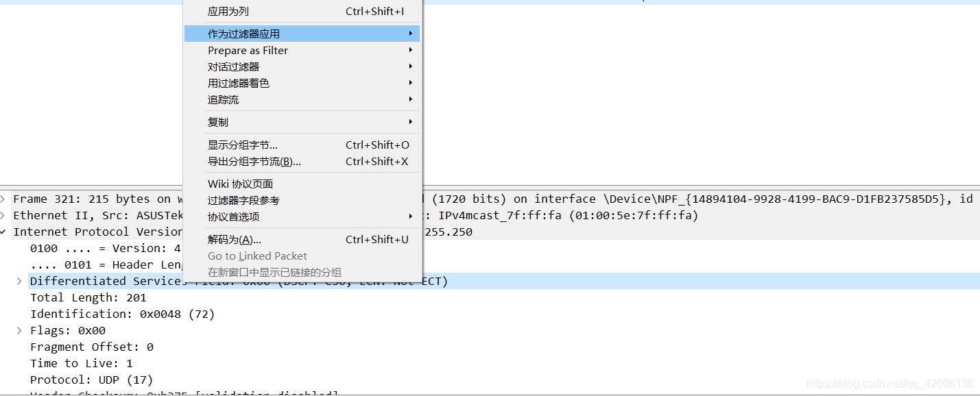Open 'Prepare as Filter' submenu
This screenshot has width=980, height=396.
pyautogui.click(x=302, y=50)
